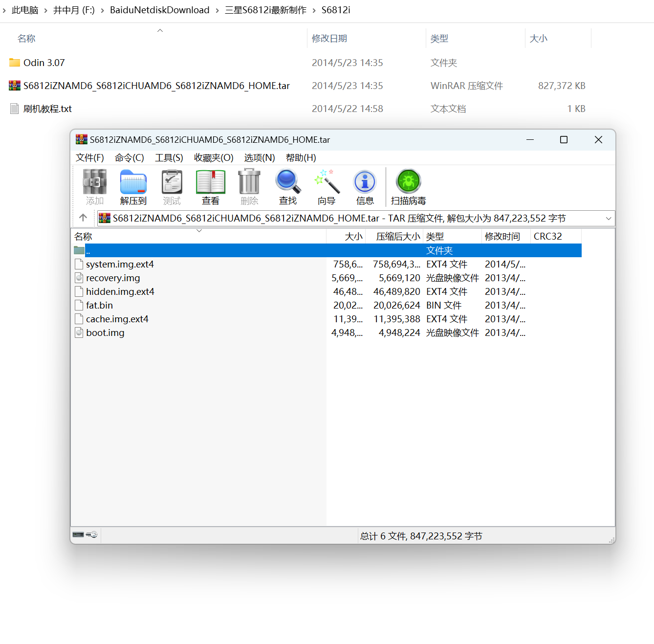The width and height of the screenshot is (654, 644).
Task: Sort archive list by 压缩后大小 column
Action: (394, 237)
